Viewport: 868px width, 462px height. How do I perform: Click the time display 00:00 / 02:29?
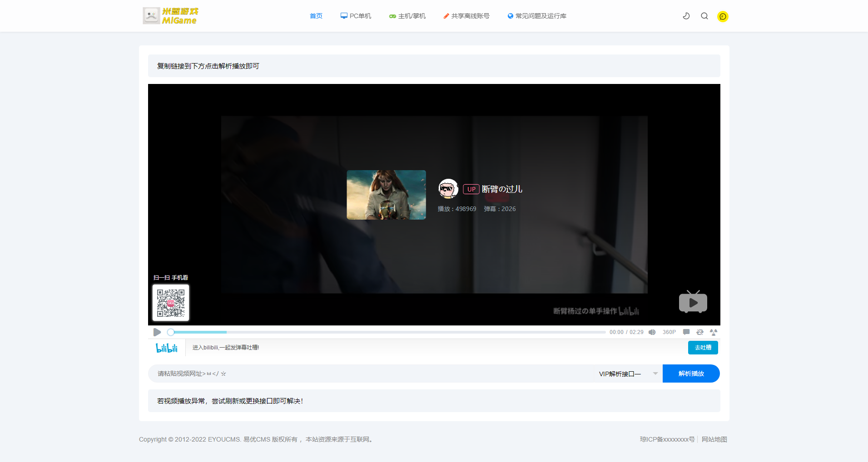[x=626, y=332]
